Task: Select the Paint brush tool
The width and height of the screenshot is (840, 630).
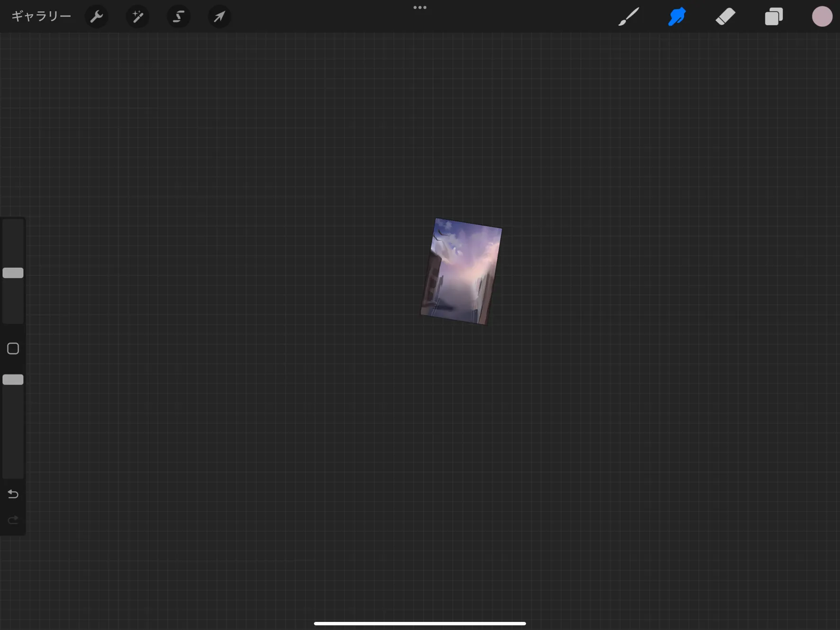Action: click(629, 17)
